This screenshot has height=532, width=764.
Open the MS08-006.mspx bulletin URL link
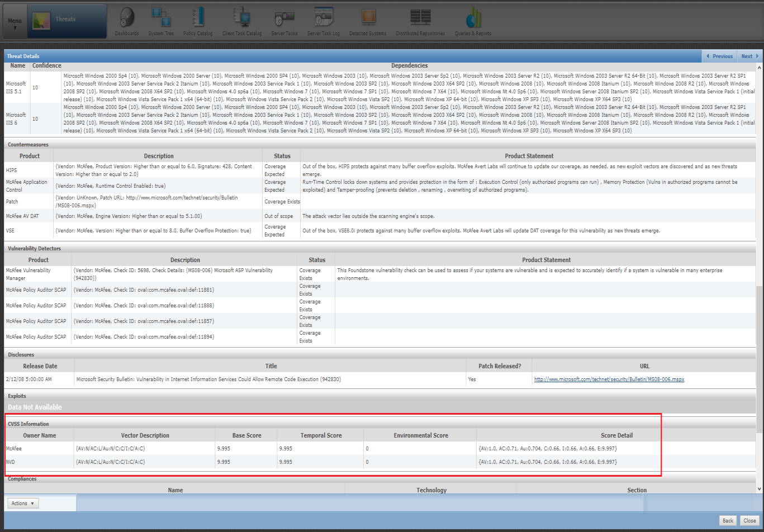coord(609,379)
